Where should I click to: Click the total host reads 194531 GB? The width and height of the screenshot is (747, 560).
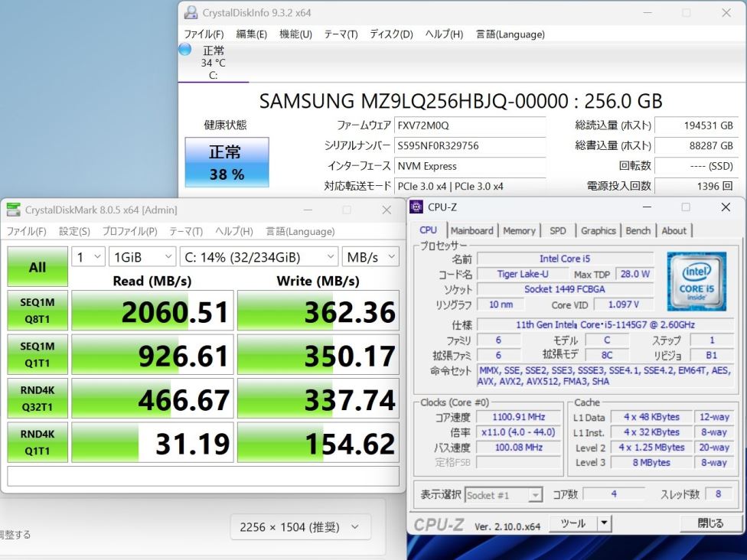coord(696,125)
